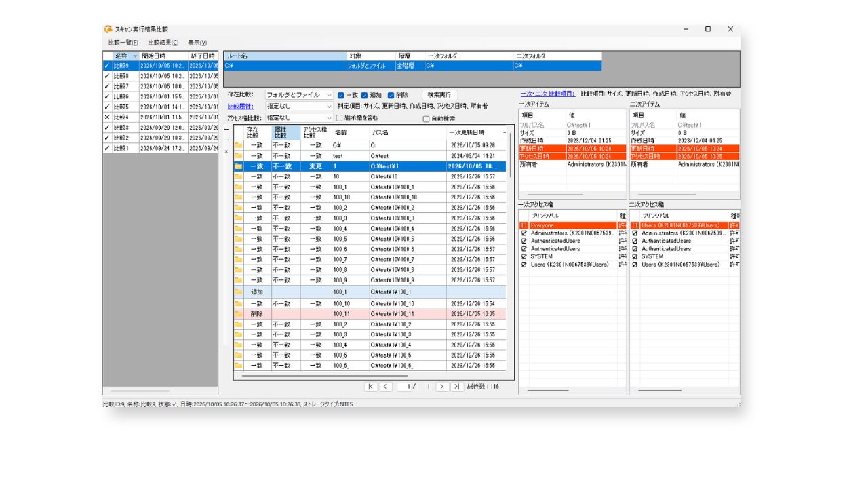This screenshot has width=868, height=502.
Task: Click the X status mark beside 比較4
Action: 106,117
